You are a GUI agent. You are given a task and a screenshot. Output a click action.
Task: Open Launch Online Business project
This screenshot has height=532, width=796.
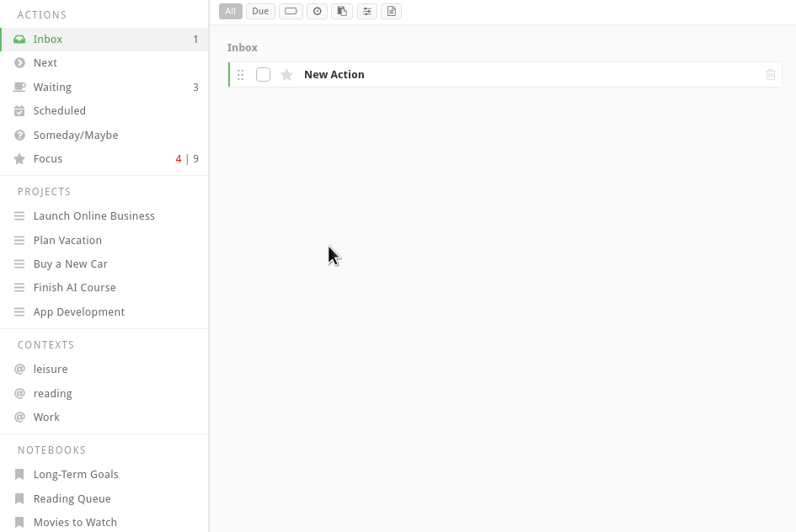pyautogui.click(x=93, y=216)
